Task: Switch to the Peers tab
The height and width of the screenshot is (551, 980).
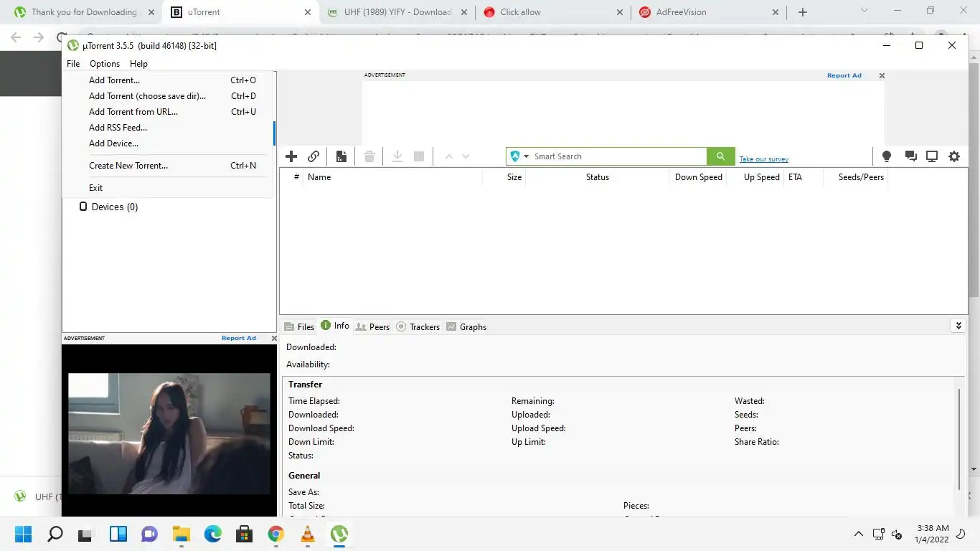Action: (x=372, y=326)
